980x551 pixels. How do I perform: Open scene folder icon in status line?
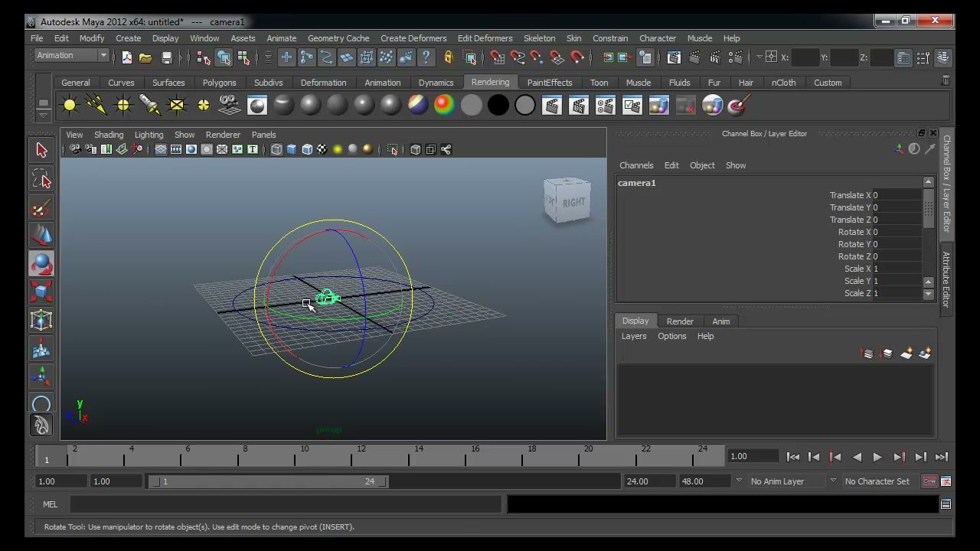click(x=145, y=57)
